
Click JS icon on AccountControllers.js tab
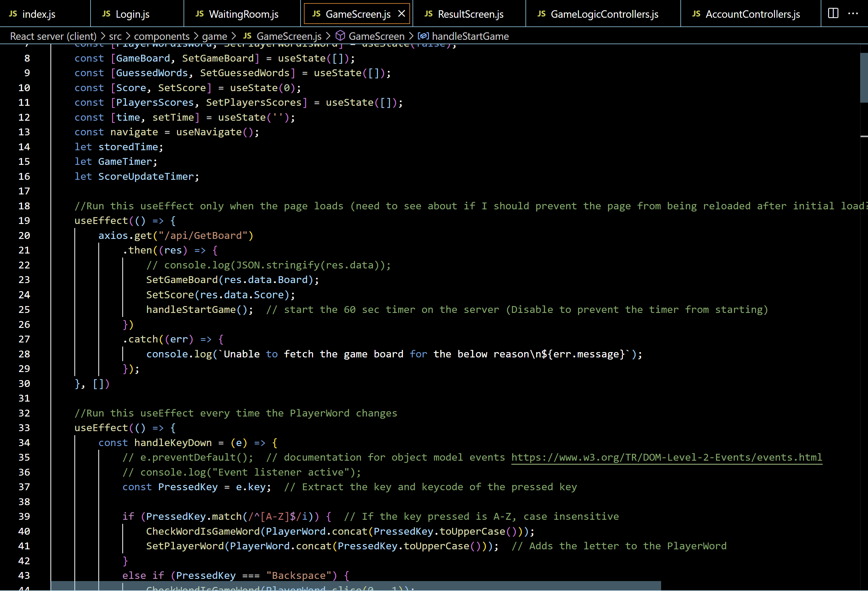pyautogui.click(x=696, y=14)
